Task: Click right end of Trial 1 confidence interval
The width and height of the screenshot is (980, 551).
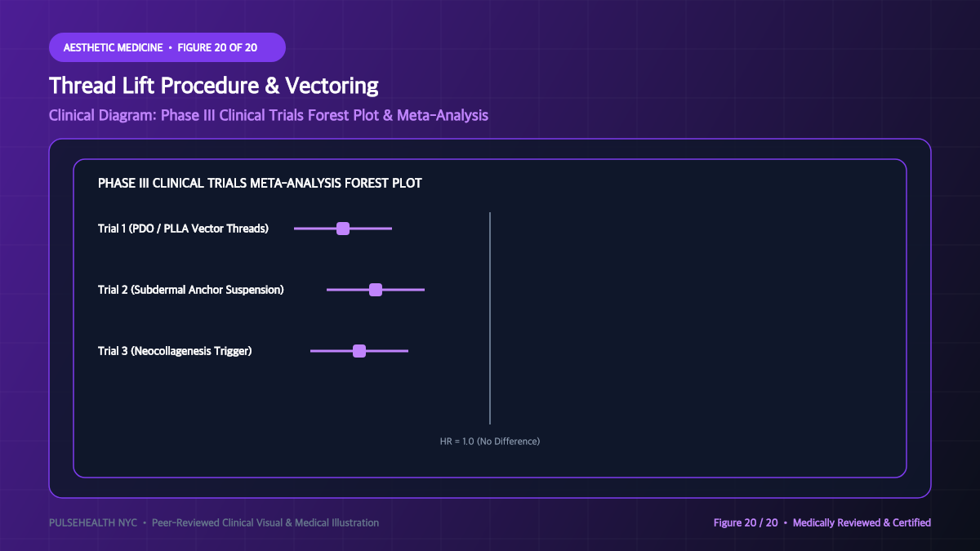Action: point(390,229)
